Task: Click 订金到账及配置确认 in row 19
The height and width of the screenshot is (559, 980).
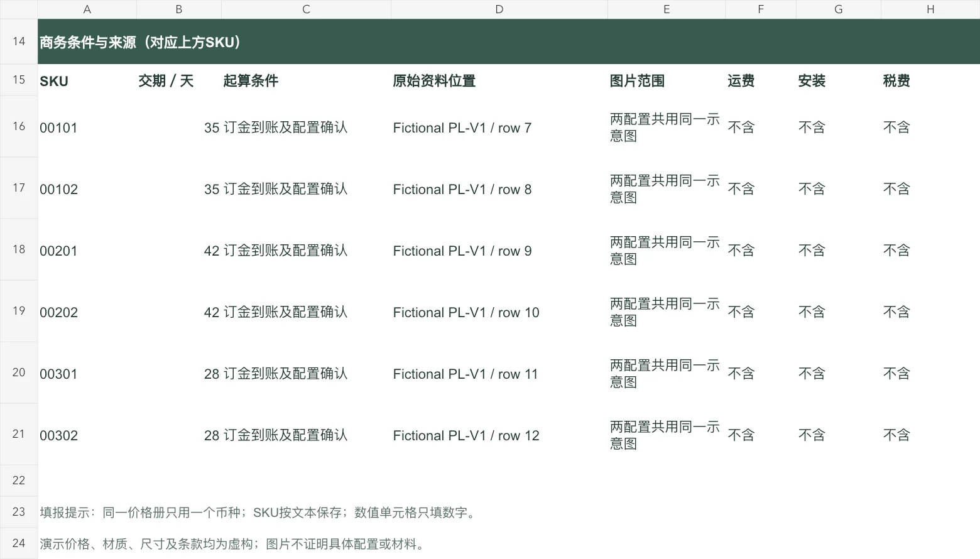Action: (x=306, y=312)
